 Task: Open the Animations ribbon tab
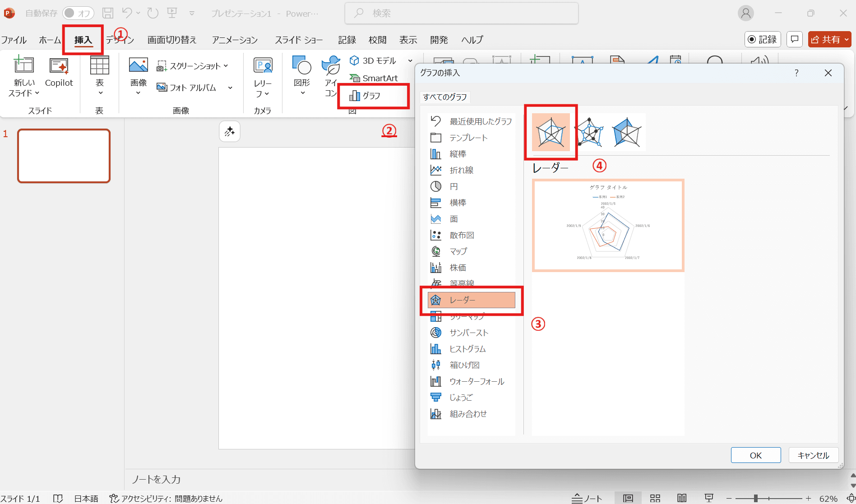click(235, 40)
